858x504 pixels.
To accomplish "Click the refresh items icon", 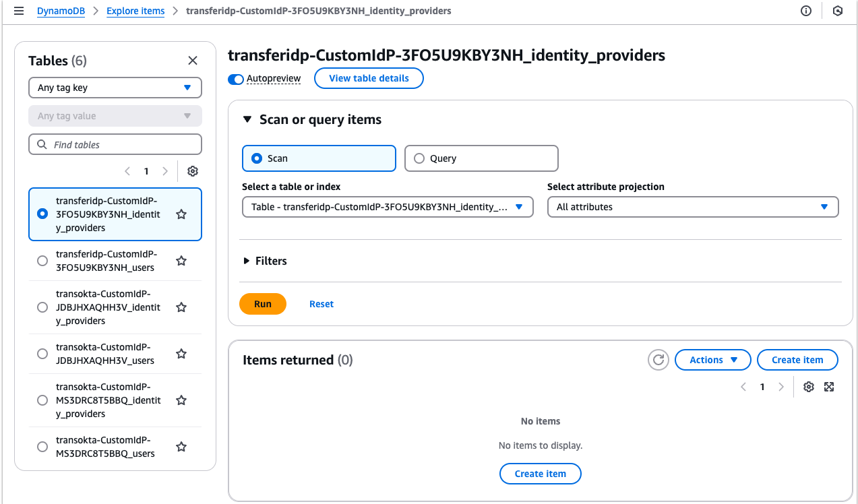I will [x=658, y=360].
